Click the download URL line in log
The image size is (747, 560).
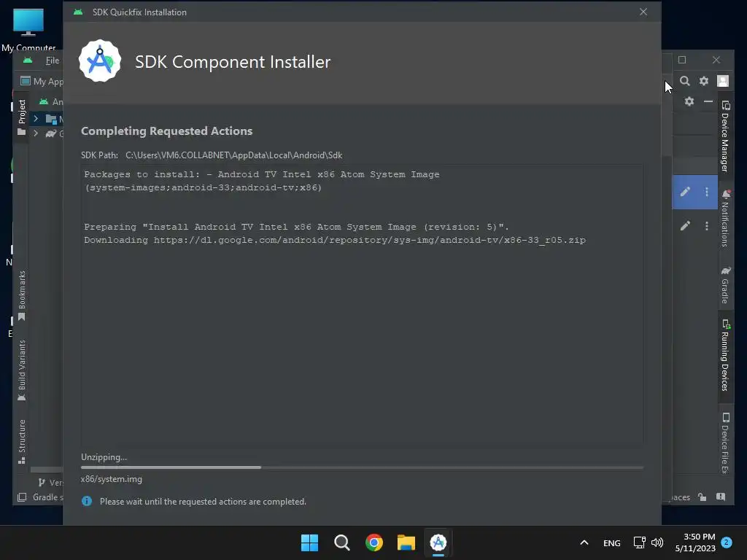pyautogui.click(x=335, y=240)
